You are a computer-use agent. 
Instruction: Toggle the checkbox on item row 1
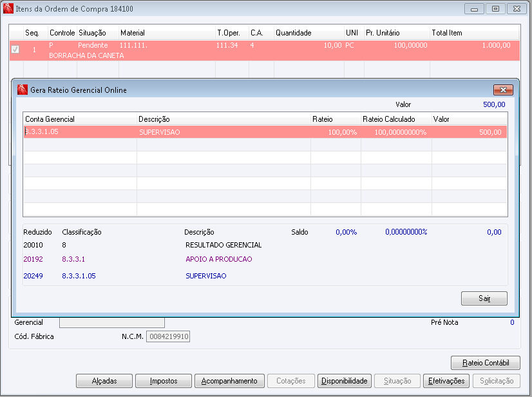[15, 50]
